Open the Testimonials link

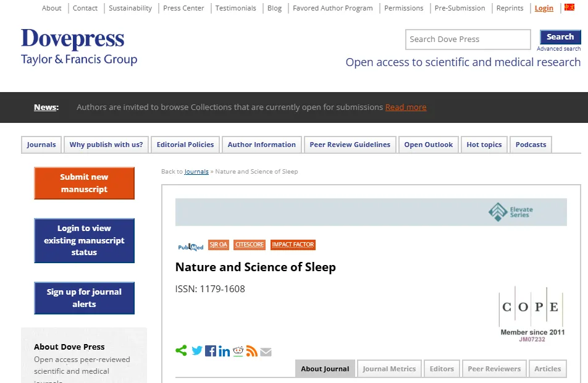[235, 8]
